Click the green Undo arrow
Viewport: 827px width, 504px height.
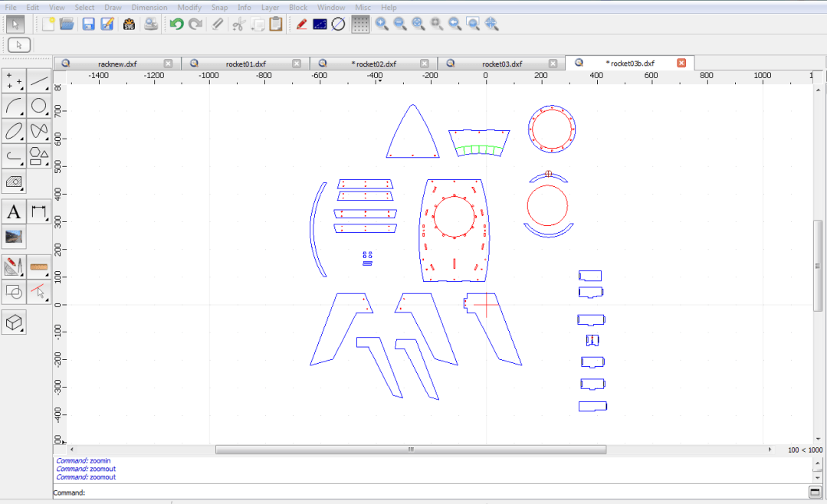click(176, 24)
